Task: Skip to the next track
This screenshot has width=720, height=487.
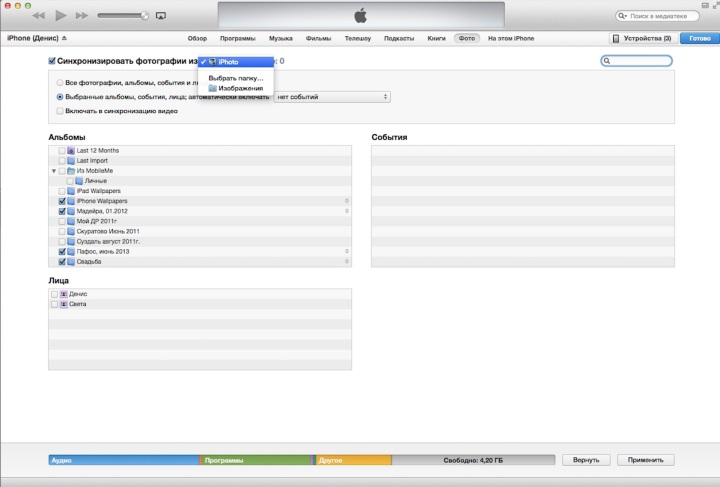Action: pyautogui.click(x=83, y=17)
